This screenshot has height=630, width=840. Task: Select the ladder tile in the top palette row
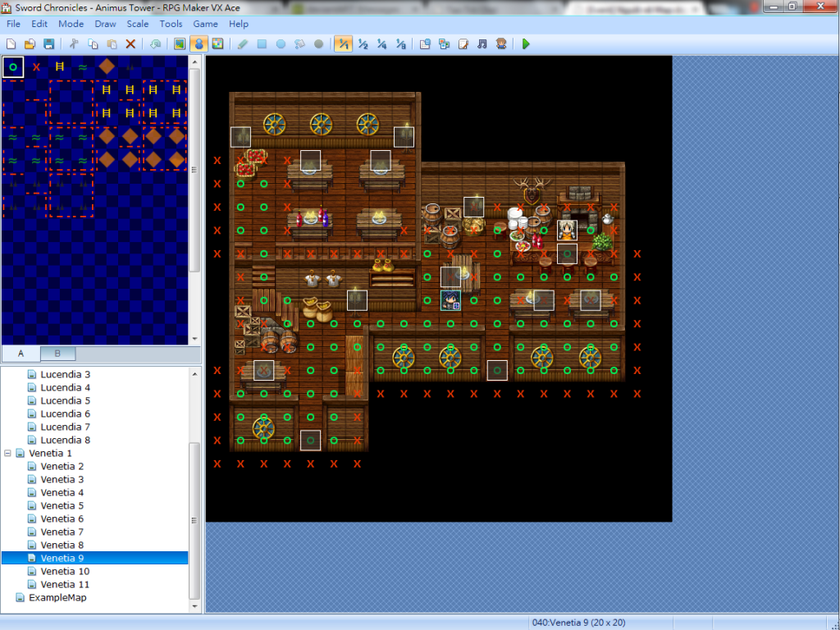pyautogui.click(x=59, y=67)
